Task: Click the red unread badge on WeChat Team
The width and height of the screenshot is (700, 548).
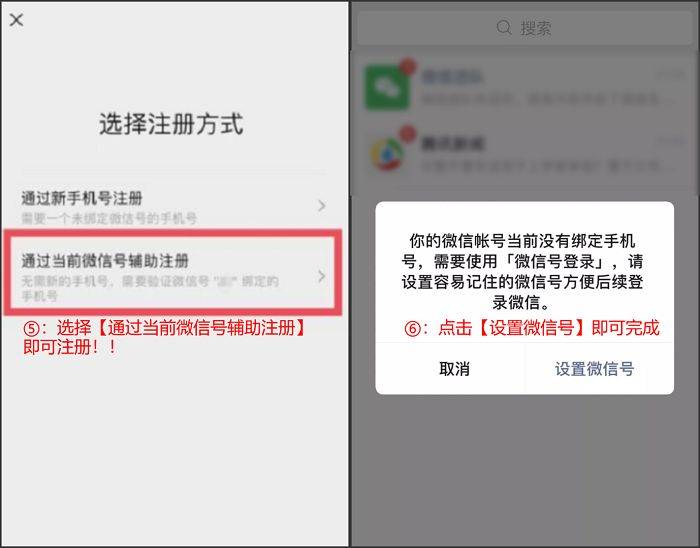Action: click(x=408, y=66)
